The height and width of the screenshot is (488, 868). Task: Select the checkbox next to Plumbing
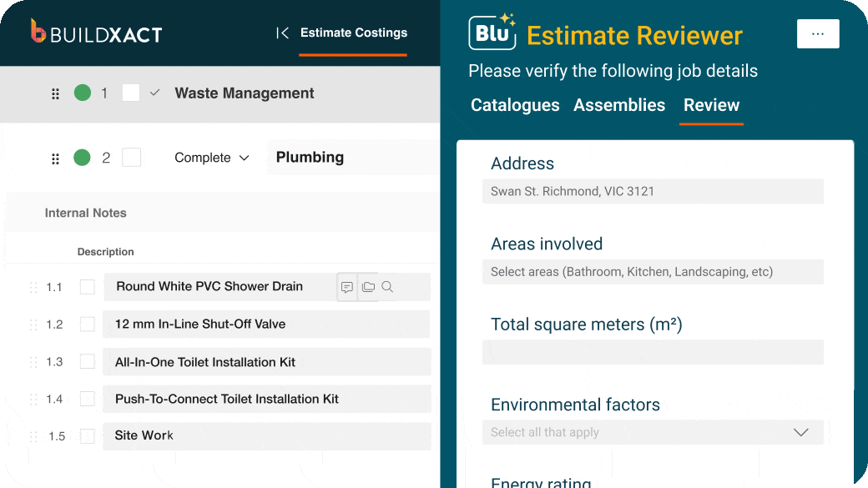[132, 158]
